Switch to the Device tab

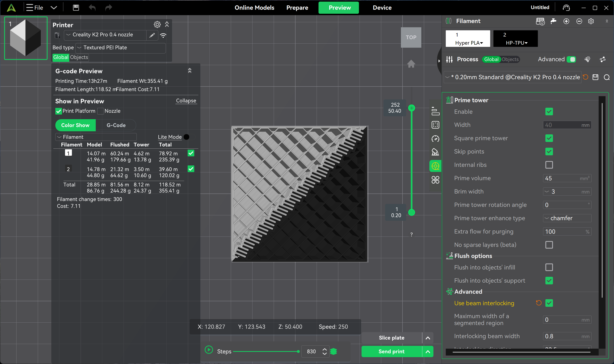click(382, 8)
